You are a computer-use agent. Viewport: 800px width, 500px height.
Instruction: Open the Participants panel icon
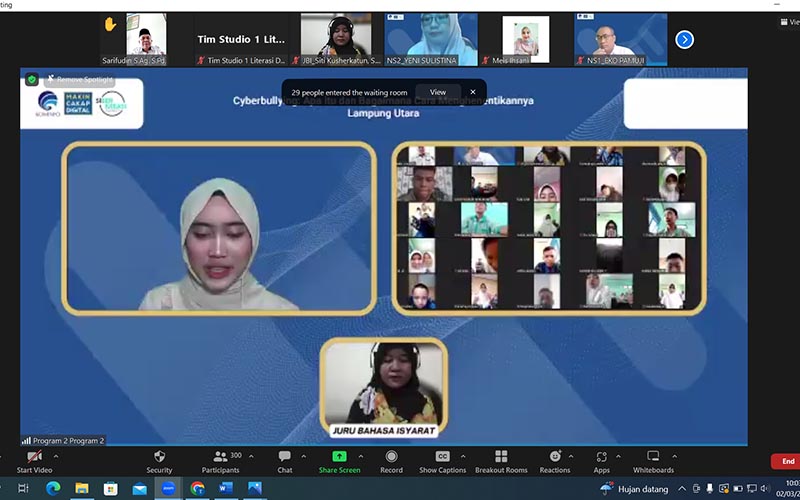click(x=220, y=456)
